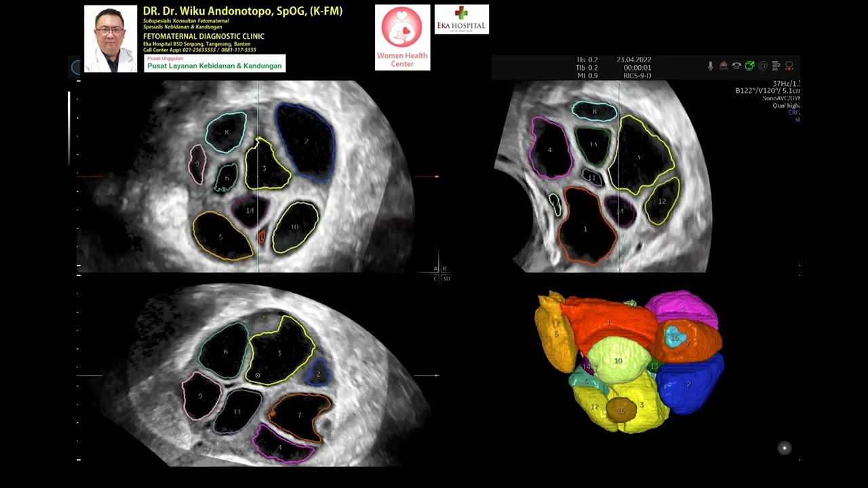Viewport: 868px width, 488px height.
Task: Click blue volume 2 in 3D render
Action: click(689, 384)
